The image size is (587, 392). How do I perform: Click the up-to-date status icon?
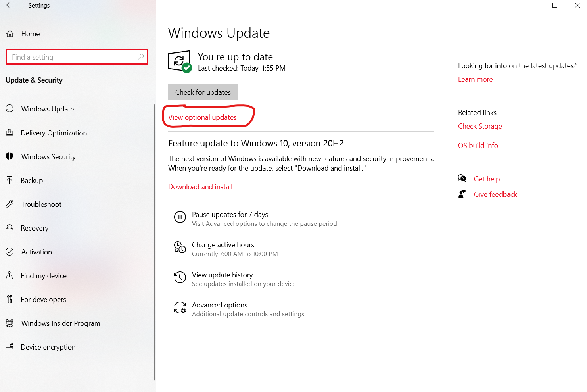[180, 61]
